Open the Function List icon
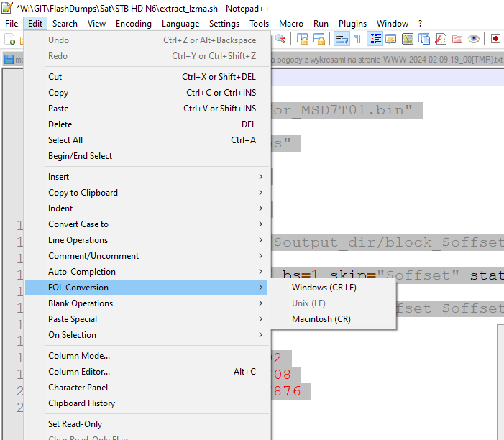The height and width of the screenshot is (440, 504). tap(440, 39)
